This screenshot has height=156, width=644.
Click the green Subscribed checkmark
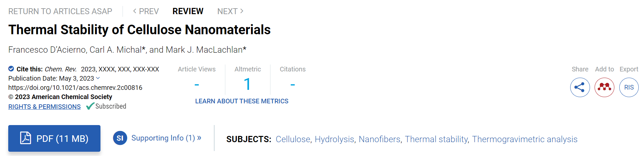click(x=90, y=106)
